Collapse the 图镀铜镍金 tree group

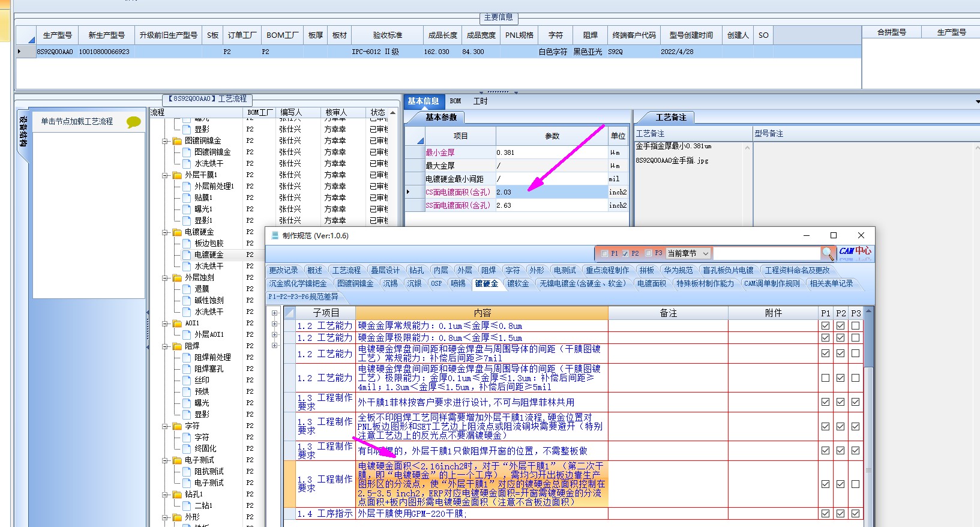pos(164,141)
